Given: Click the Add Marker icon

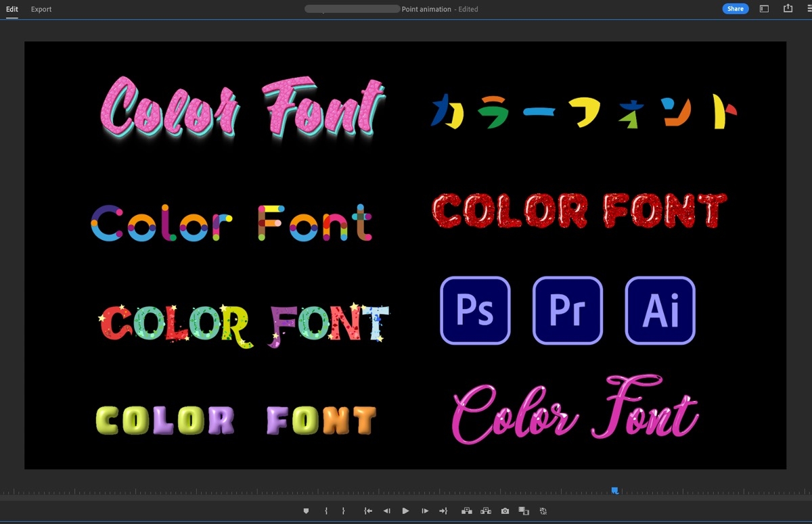Looking at the screenshot, I should (x=306, y=510).
